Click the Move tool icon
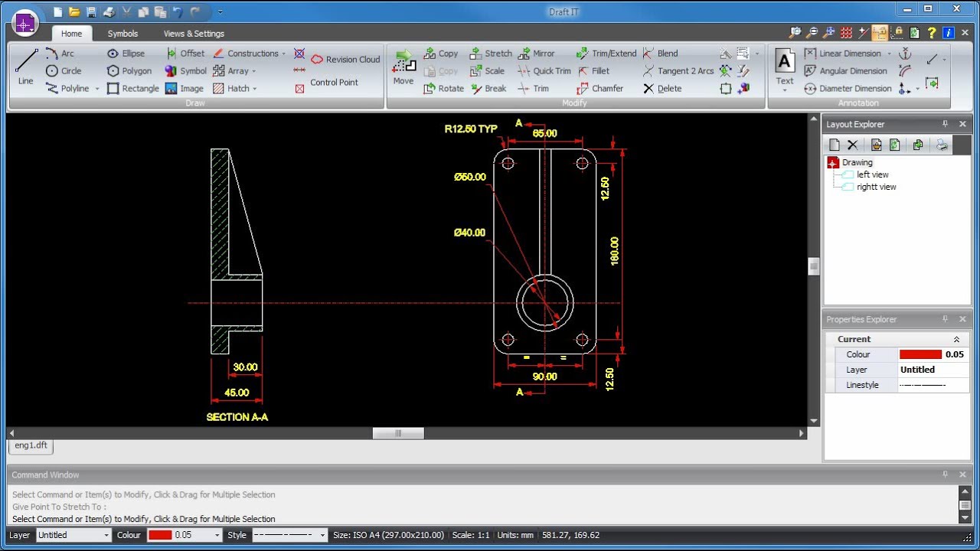Viewport: 980px width, 551px height. [x=403, y=66]
